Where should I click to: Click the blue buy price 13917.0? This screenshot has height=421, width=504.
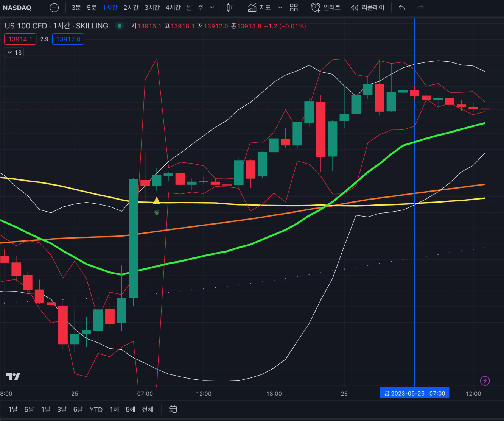[68, 39]
